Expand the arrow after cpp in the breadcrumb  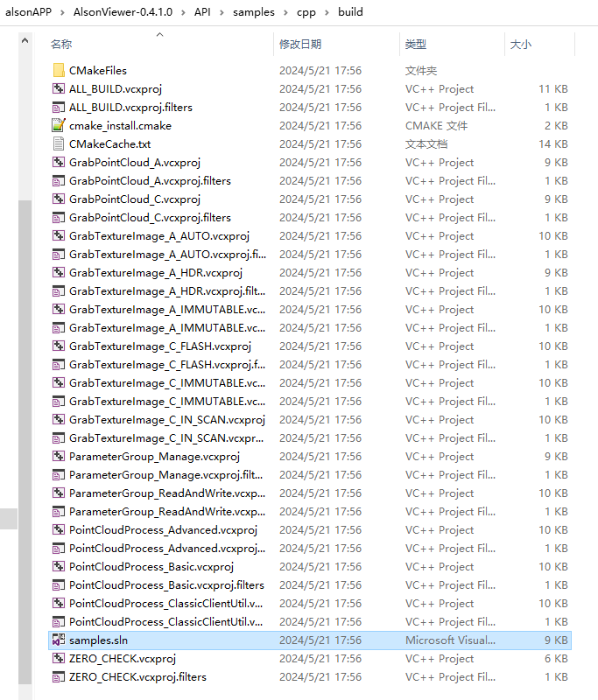327,12
